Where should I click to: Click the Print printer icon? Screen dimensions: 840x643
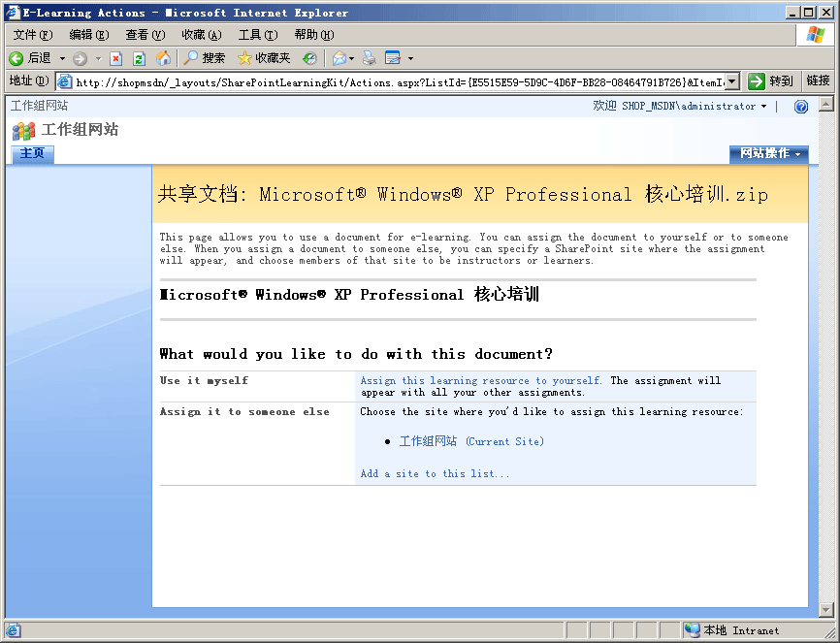370,58
